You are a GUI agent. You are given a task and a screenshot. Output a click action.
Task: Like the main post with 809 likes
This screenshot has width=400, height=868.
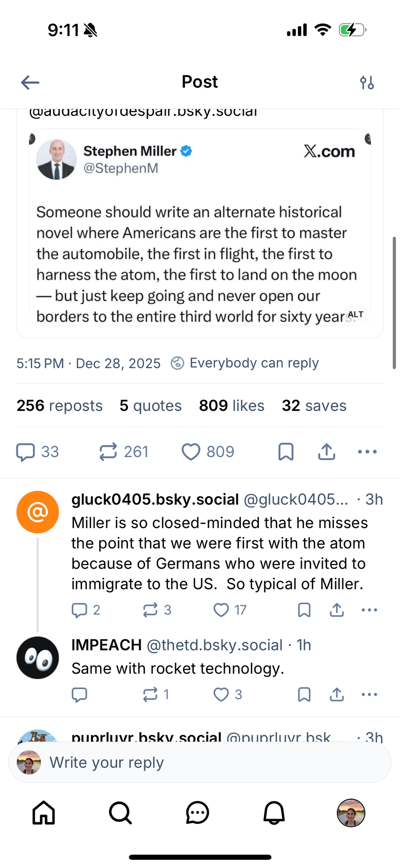click(x=191, y=452)
